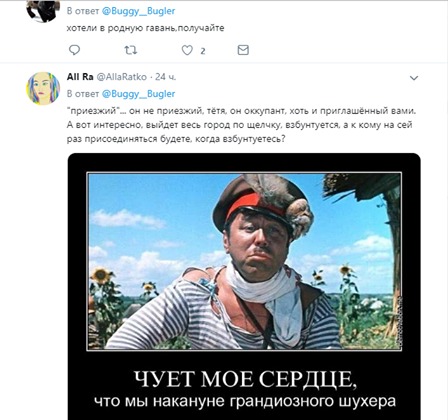The image size is (448, 420).
Task: Expand the options chevron on All Ra's tweet
Action: point(414,78)
